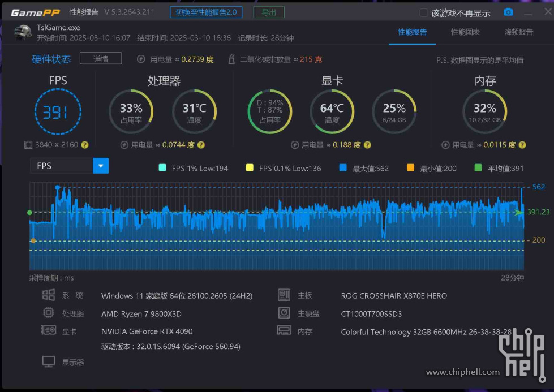554x392 pixels.
Task: Click the 采样周期 : ms label
Action: click(51, 278)
